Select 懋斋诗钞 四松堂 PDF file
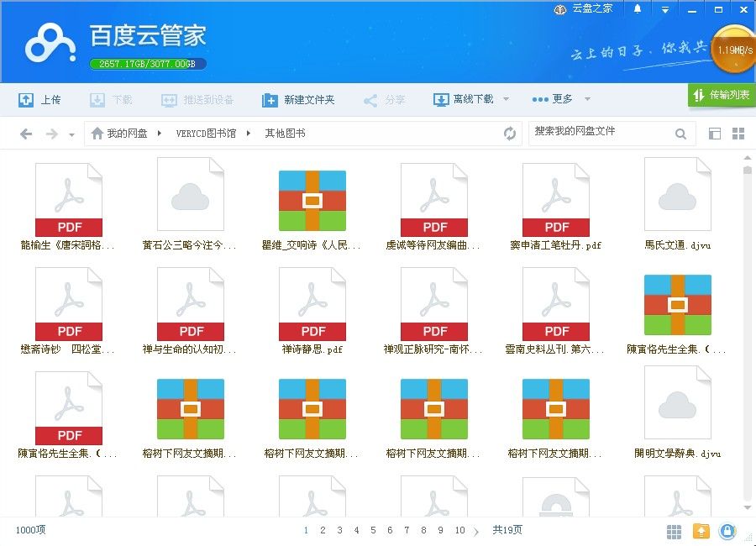The width and height of the screenshot is (756, 546). point(69,312)
